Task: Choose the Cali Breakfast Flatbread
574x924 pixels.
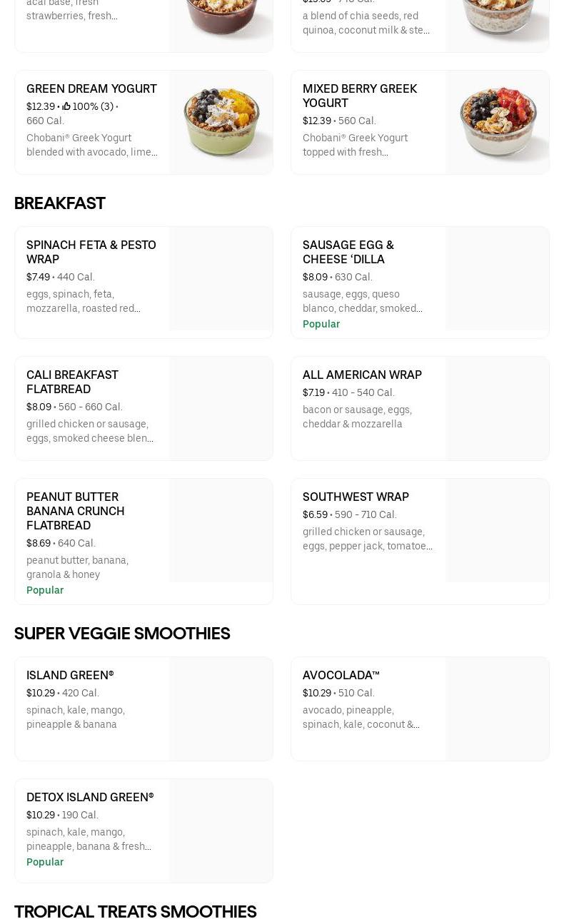Action: coord(72,382)
